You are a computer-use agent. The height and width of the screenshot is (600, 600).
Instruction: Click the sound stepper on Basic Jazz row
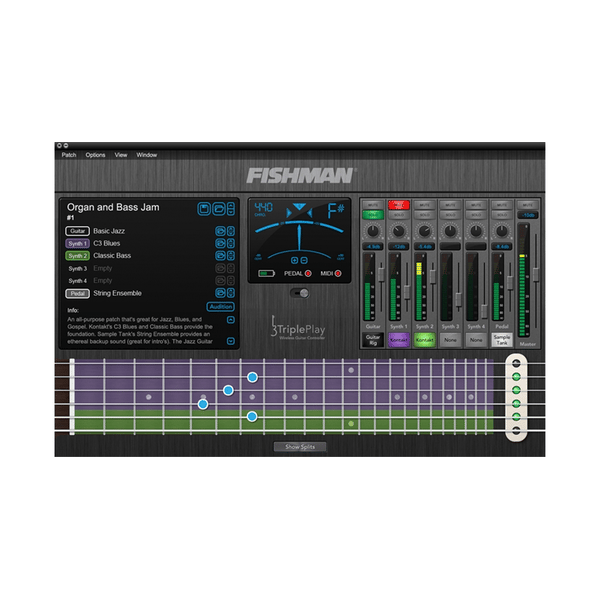click(231, 231)
